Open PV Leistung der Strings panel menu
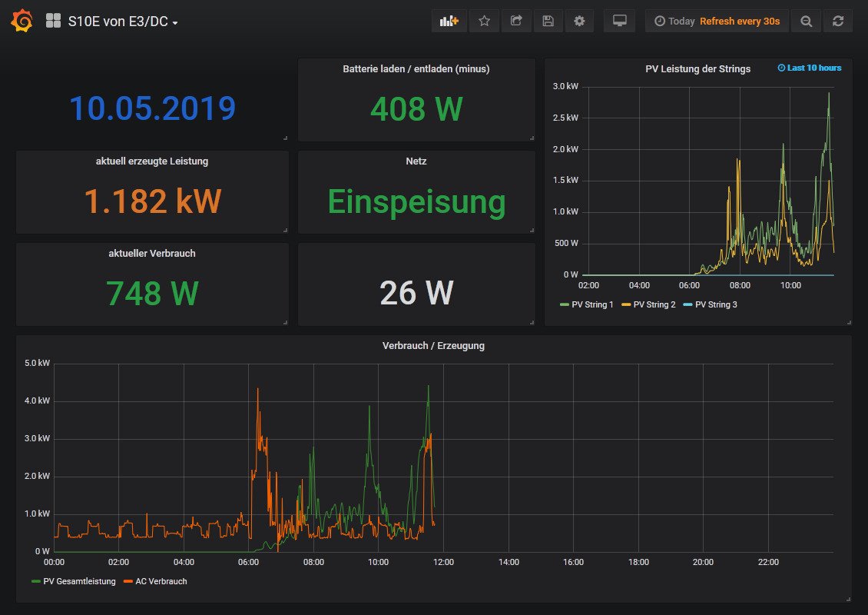The image size is (868, 615). click(x=697, y=69)
